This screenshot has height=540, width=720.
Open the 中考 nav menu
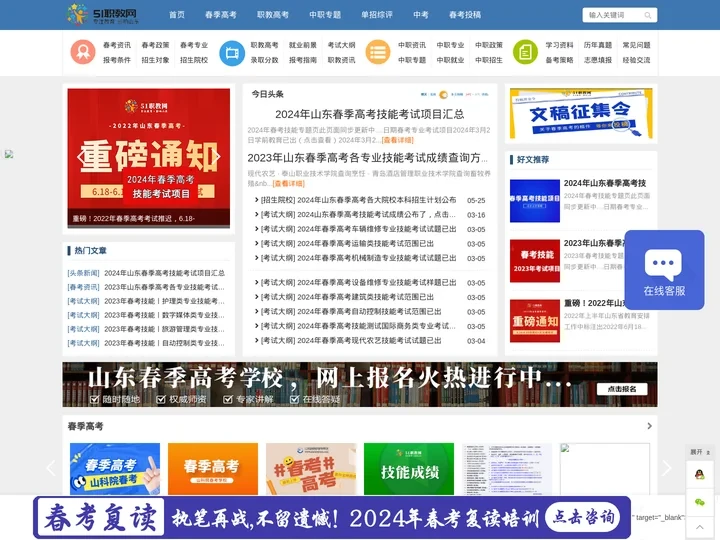421,15
